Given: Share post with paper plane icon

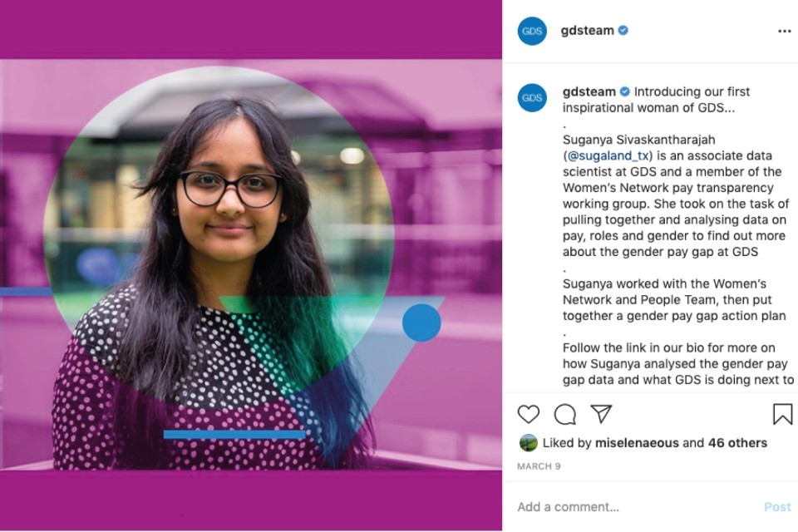Looking at the screenshot, I should (x=601, y=414).
